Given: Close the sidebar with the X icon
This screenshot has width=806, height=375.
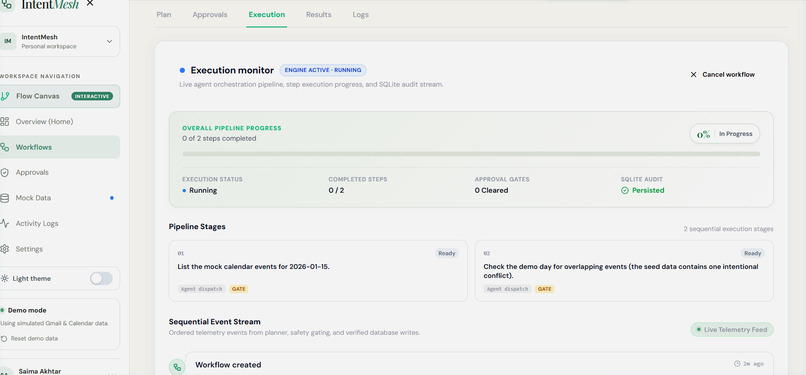Looking at the screenshot, I should click(x=90, y=3).
